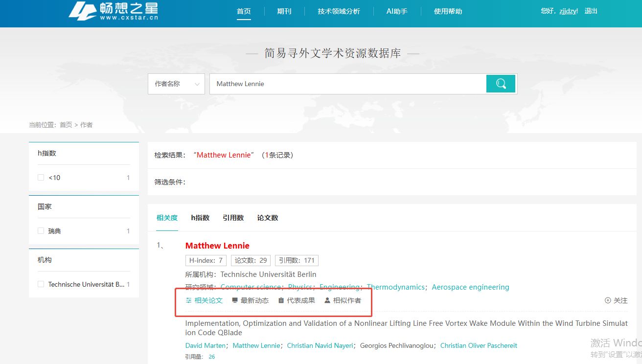
Task: Click 退出 to log out
Action: 591,11
